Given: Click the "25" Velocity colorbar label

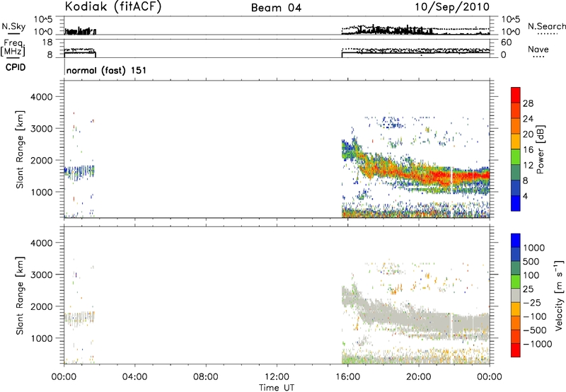Looking at the screenshot, I should click(528, 289).
